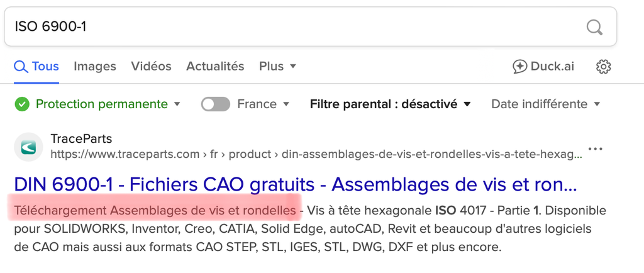
Task: Open the Filtre parental dropdown
Action: click(390, 104)
